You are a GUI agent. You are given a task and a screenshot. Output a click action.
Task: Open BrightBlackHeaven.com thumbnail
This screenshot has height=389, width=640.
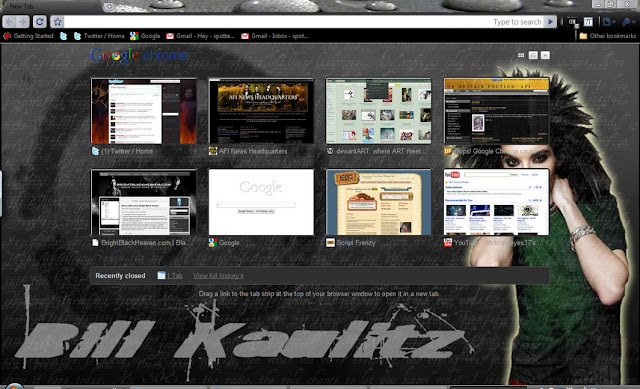144,202
